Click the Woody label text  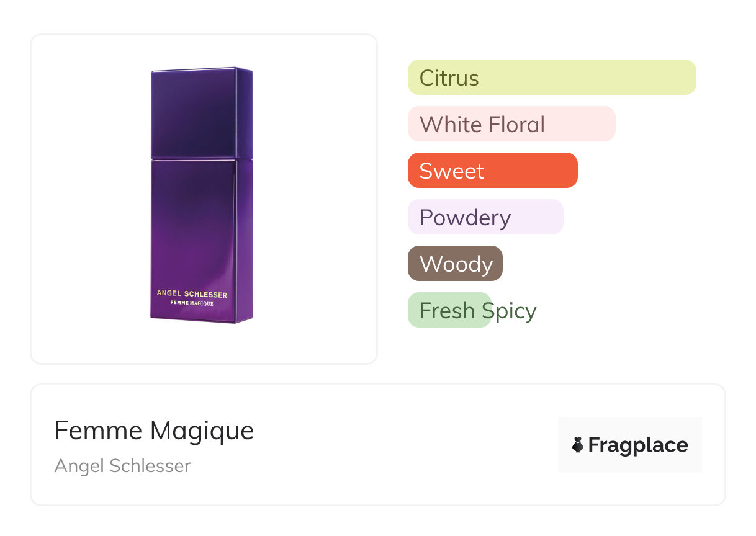(456, 264)
